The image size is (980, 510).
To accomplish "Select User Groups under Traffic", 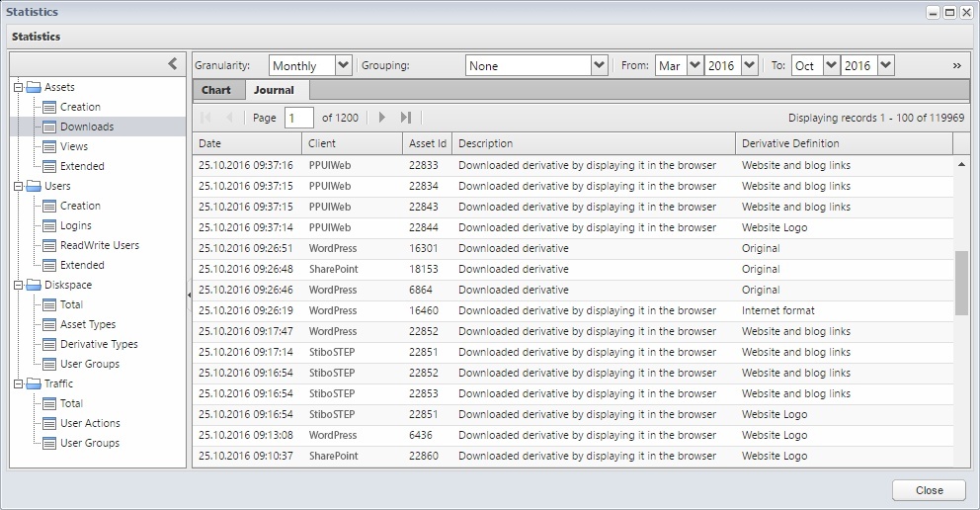I will click(89, 443).
